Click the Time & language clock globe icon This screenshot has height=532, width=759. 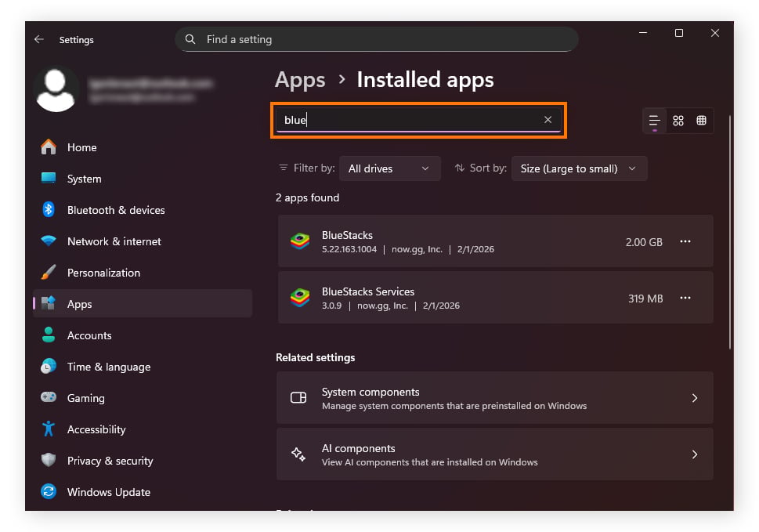[x=49, y=366]
